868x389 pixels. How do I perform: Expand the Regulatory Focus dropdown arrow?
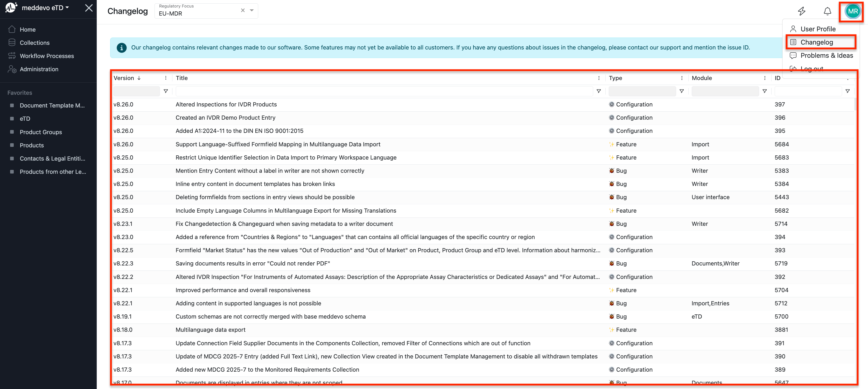click(252, 10)
